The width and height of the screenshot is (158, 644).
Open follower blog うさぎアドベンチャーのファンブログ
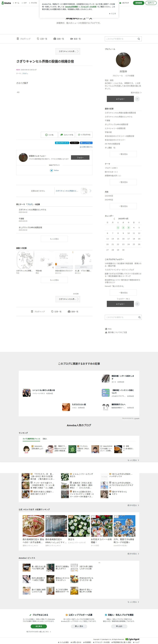119,270
